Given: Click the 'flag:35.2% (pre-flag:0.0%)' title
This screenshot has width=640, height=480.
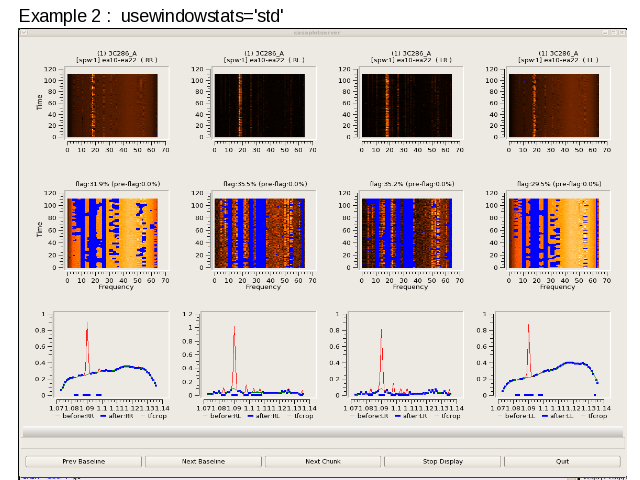Looking at the screenshot, I should click(x=412, y=184).
